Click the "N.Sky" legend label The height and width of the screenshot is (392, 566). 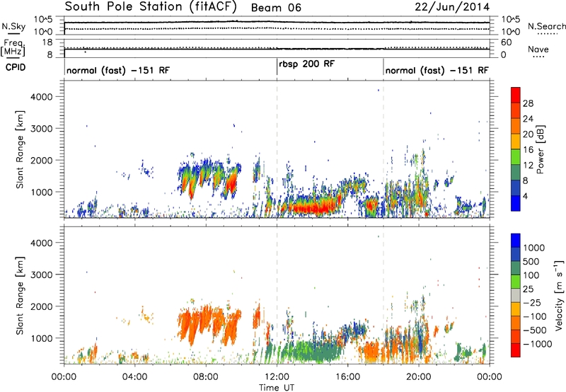(x=13, y=26)
